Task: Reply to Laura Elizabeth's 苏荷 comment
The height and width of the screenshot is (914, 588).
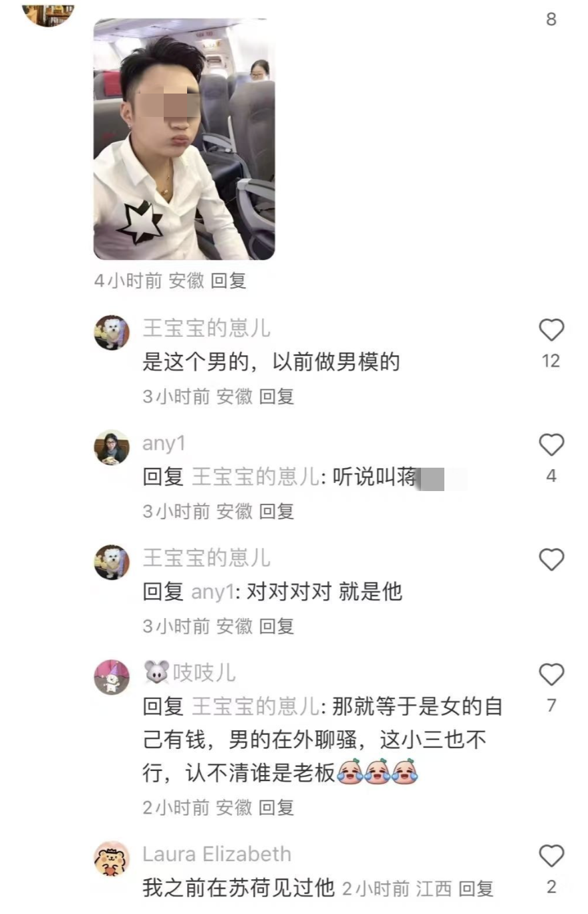Action: tap(476, 889)
